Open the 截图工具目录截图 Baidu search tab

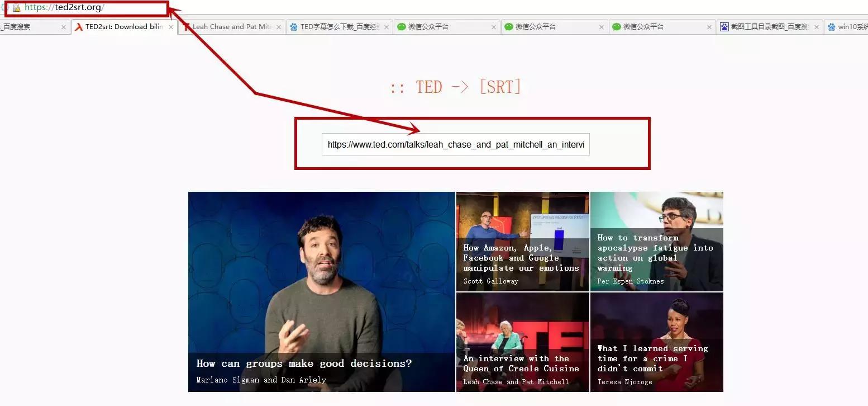[769, 26]
